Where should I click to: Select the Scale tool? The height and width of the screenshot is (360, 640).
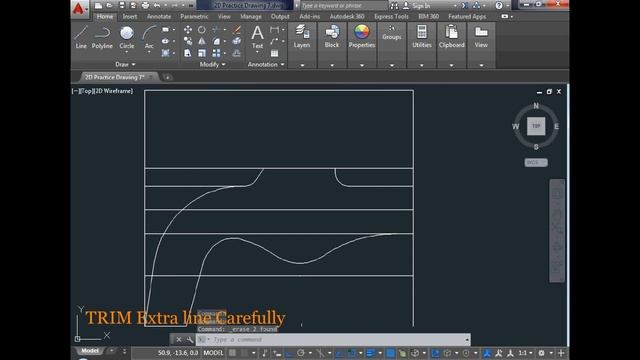[202, 53]
